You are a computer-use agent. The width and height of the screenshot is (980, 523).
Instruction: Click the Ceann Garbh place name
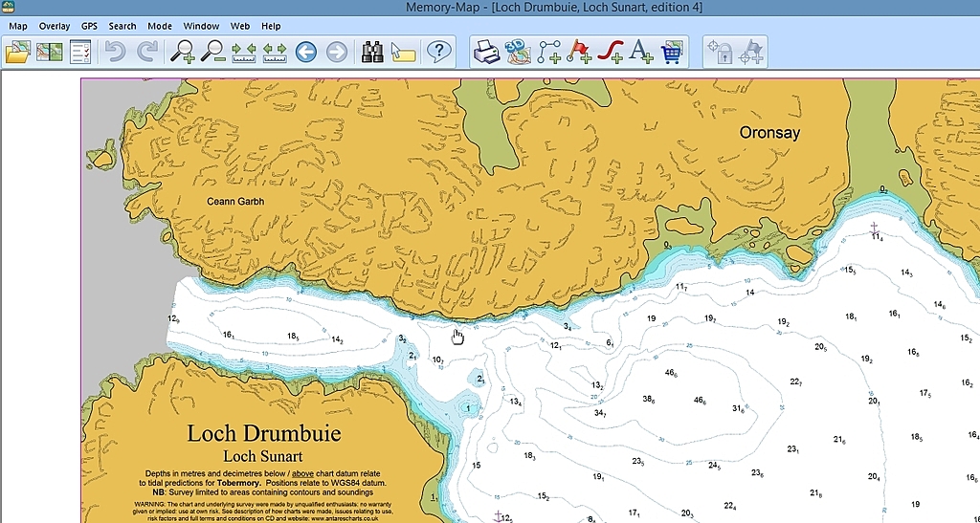pyautogui.click(x=235, y=202)
